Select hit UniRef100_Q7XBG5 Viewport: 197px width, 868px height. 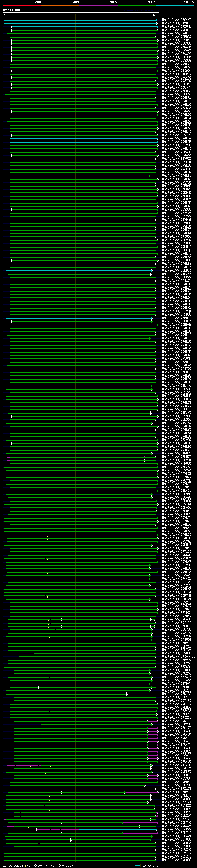pyautogui.click(x=177, y=315)
